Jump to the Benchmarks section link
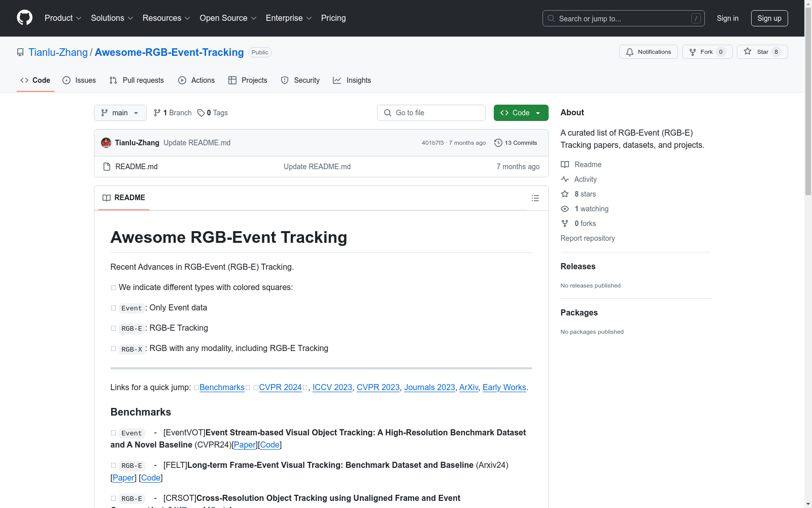Image resolution: width=812 pixels, height=508 pixels. 222,387
